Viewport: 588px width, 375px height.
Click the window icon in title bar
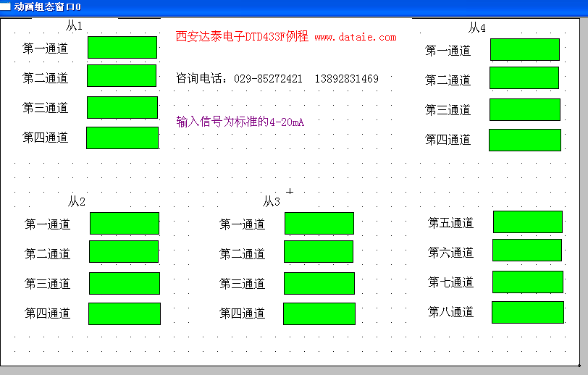pyautogui.click(x=5, y=6)
